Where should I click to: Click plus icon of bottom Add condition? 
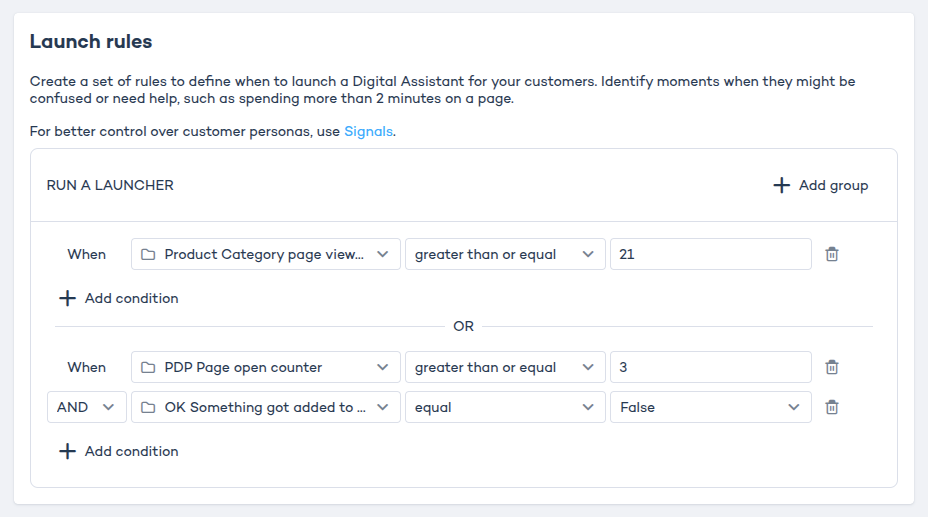tap(67, 451)
